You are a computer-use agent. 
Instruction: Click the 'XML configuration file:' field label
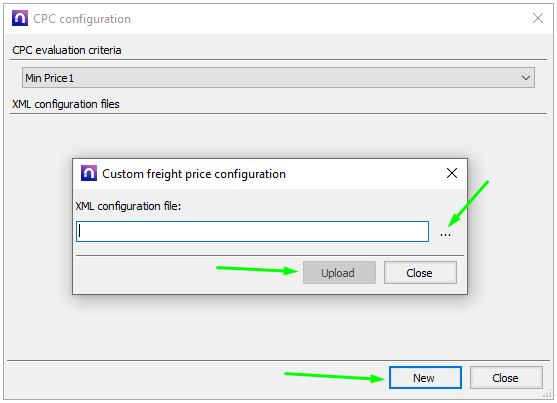[128, 206]
